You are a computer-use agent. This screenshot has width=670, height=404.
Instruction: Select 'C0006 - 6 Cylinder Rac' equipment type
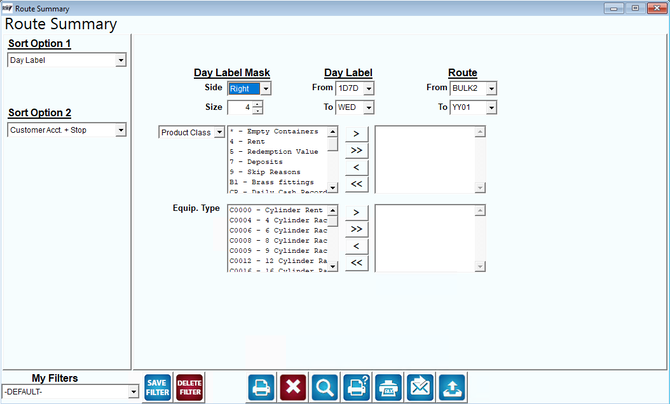click(278, 230)
